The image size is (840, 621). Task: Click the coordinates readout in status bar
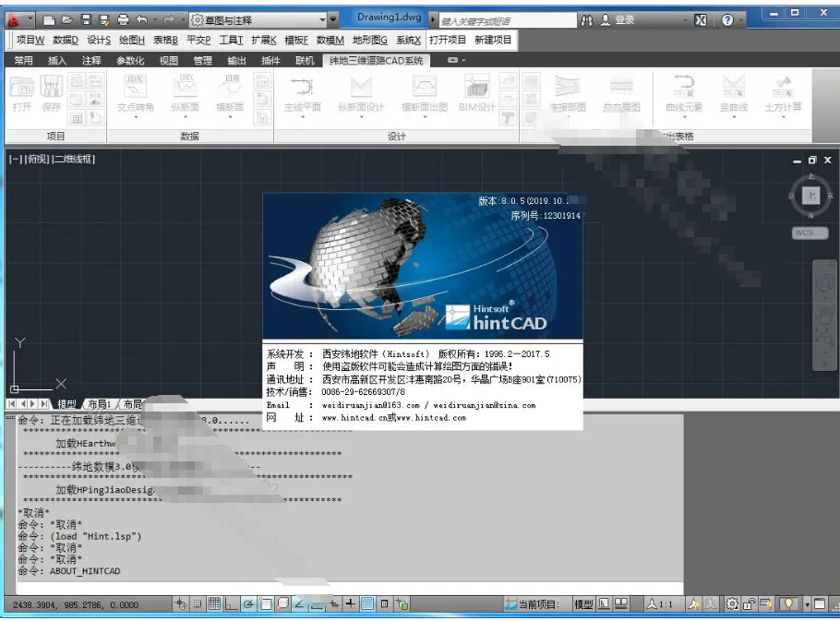tap(76, 605)
